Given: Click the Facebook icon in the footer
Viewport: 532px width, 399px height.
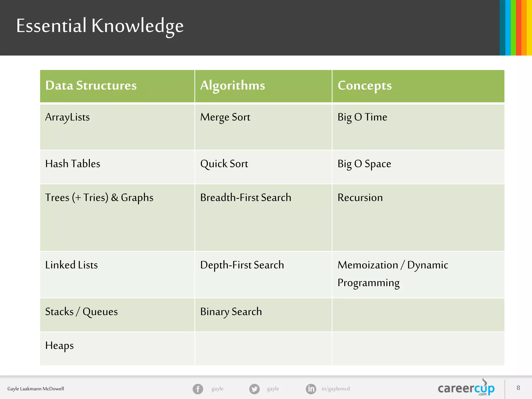Looking at the screenshot, I should point(198,389).
